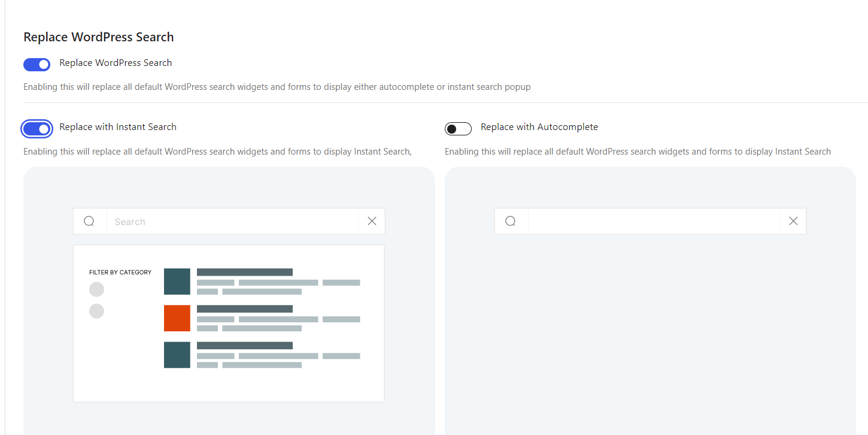Disable the top Replace WordPress Search toggle
Image resolution: width=868 pixels, height=435 pixels.
37,64
